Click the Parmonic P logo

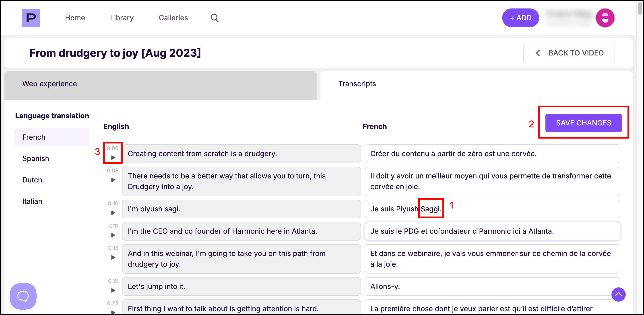click(x=31, y=18)
